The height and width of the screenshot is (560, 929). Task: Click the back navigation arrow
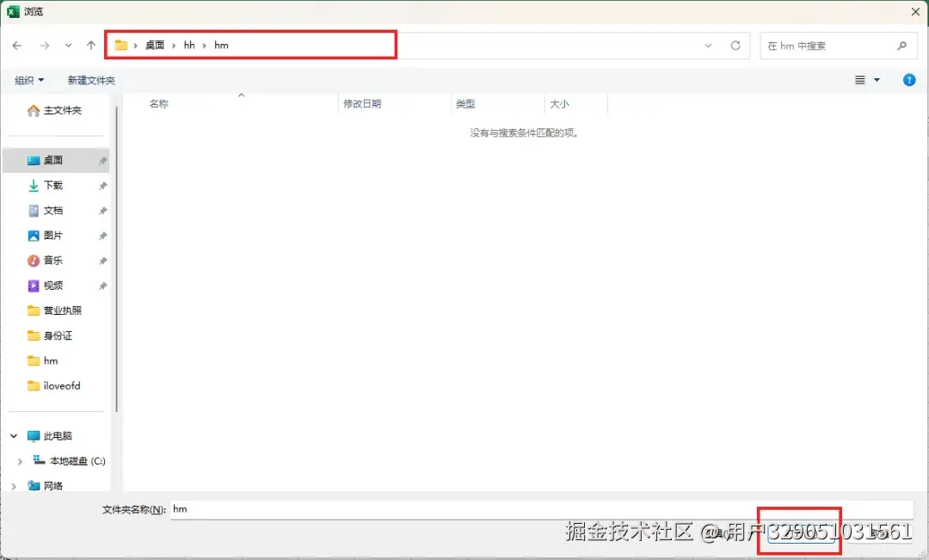click(x=17, y=45)
